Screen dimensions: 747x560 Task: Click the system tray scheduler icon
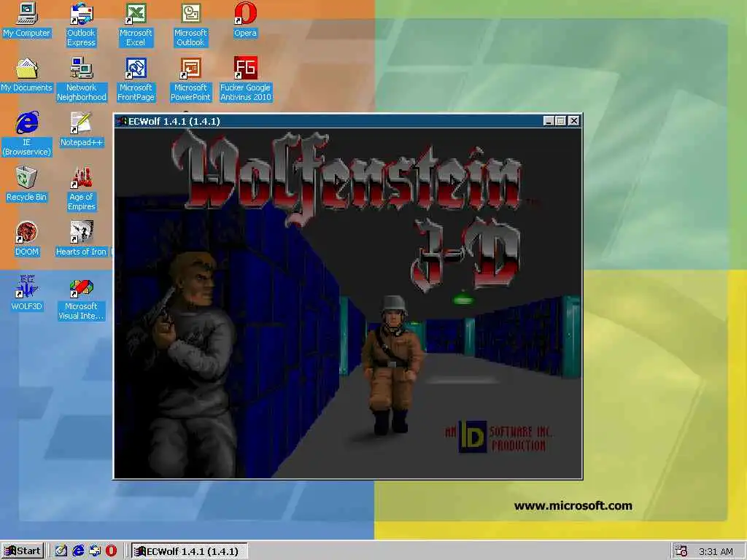pyautogui.click(x=681, y=551)
